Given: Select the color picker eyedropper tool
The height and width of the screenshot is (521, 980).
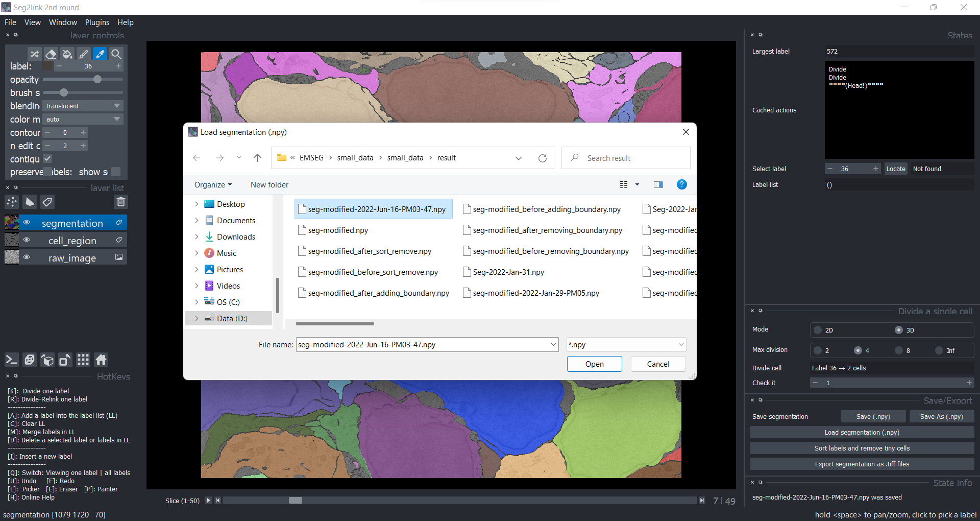Looking at the screenshot, I should tap(100, 54).
